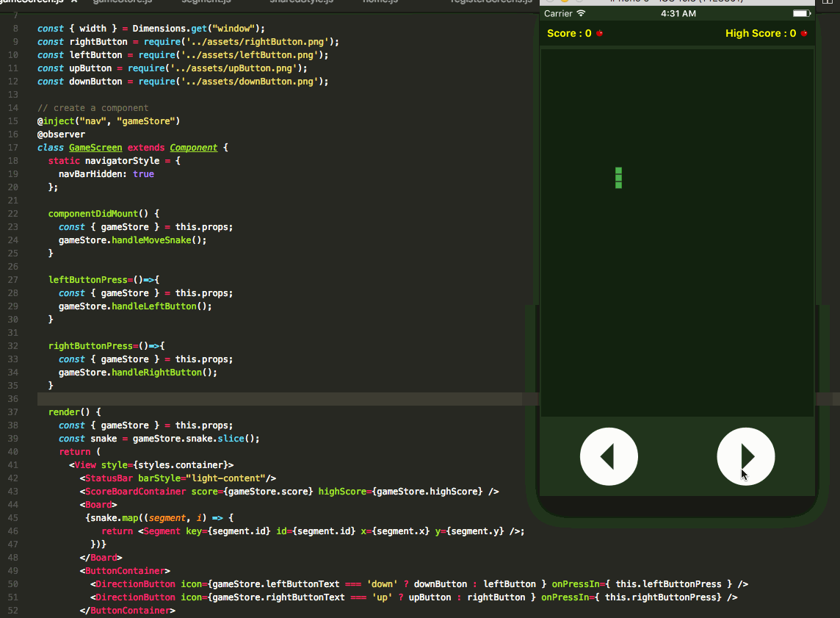The height and width of the screenshot is (618, 840).
Task: Click the 'Carrier' text in status bar
Action: [558, 13]
